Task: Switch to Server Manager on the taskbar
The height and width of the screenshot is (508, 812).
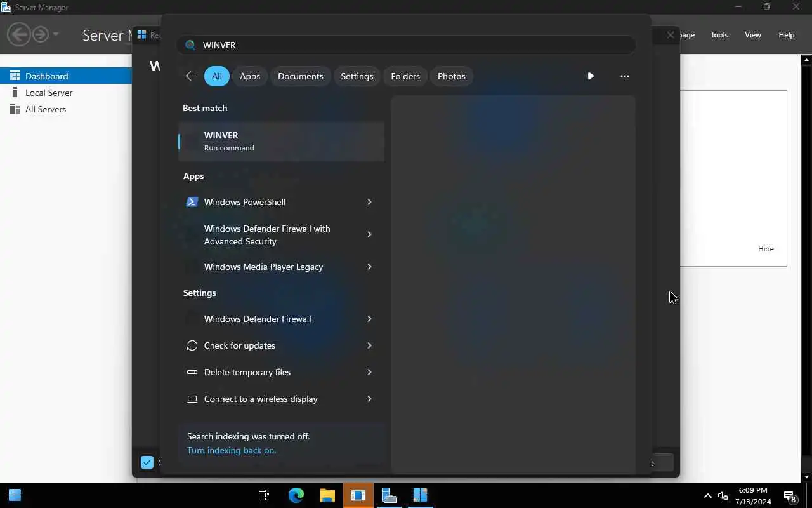Action: pyautogui.click(x=389, y=495)
